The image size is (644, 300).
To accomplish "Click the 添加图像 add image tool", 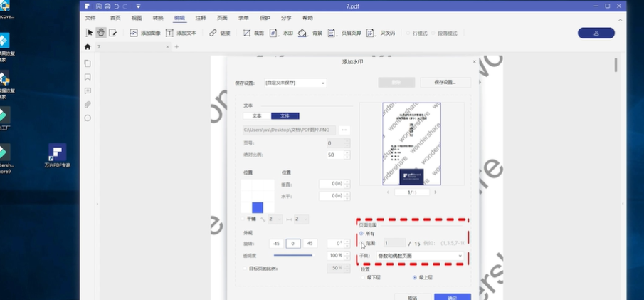I will [145, 33].
